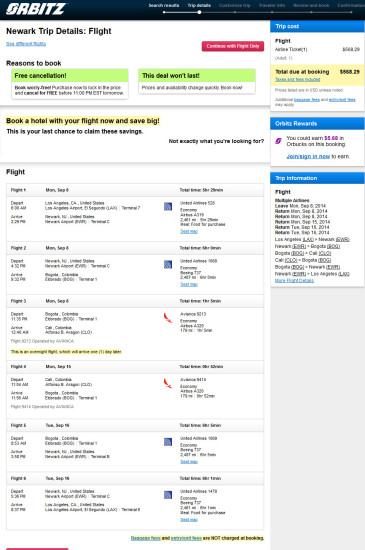The height and width of the screenshot is (550, 365).
Task: Open More Flight Details link
Action: coord(294,281)
